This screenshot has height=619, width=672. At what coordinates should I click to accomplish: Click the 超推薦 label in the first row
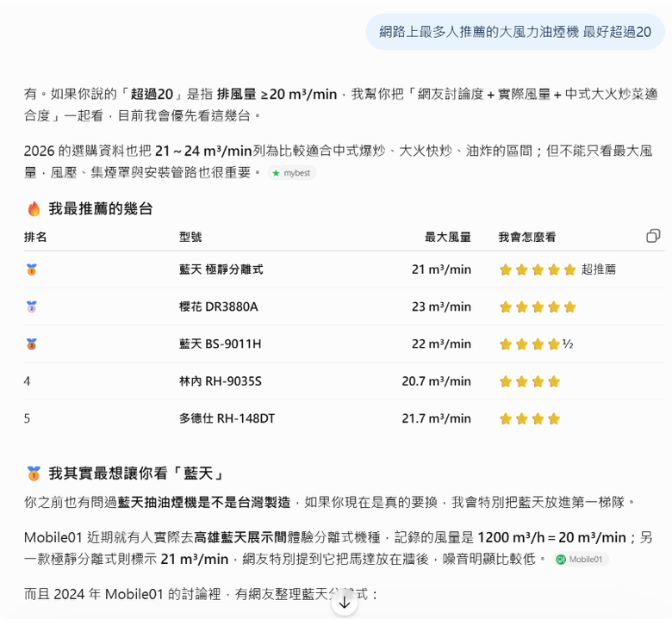[x=598, y=269]
